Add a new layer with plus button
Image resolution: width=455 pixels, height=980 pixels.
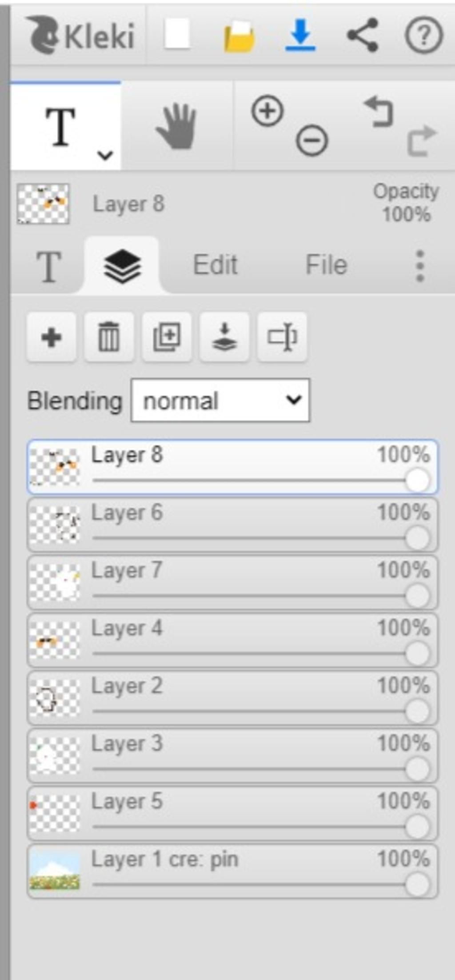[x=51, y=337]
